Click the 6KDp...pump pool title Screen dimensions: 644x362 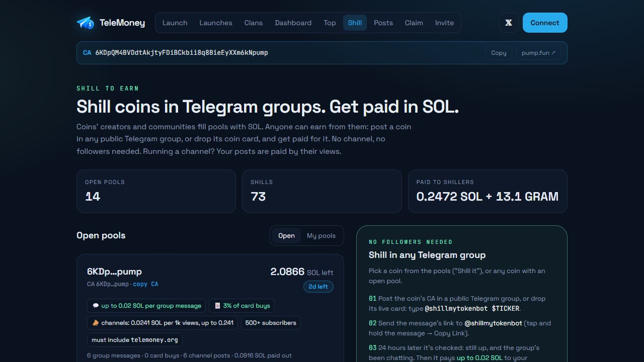[114, 271]
